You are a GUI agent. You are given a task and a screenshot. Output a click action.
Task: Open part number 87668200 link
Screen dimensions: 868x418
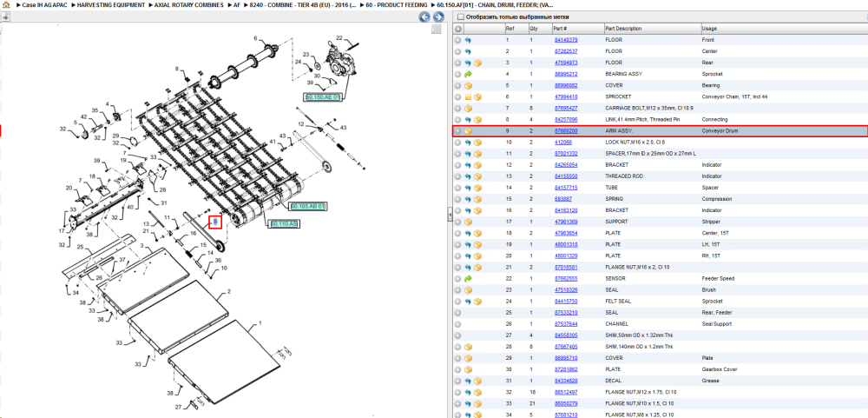pyautogui.click(x=565, y=131)
